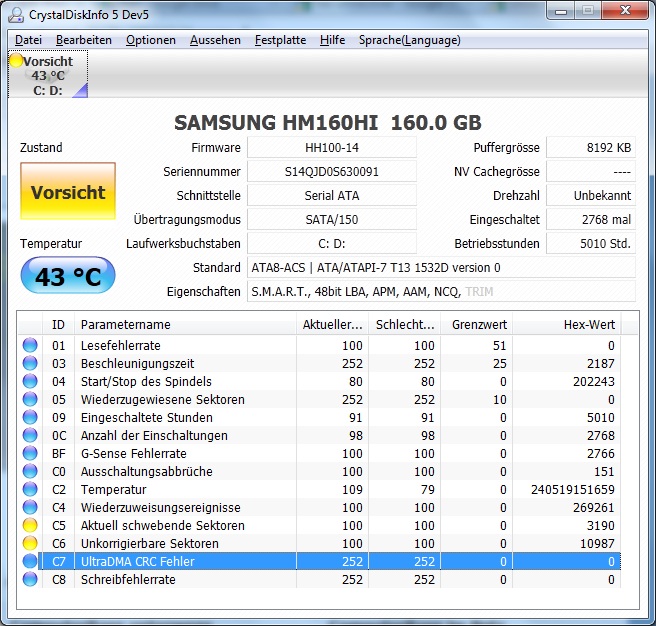Select the Aktuell schwebende Sektoren row name
Screen dimensions: 656x626
(162, 526)
